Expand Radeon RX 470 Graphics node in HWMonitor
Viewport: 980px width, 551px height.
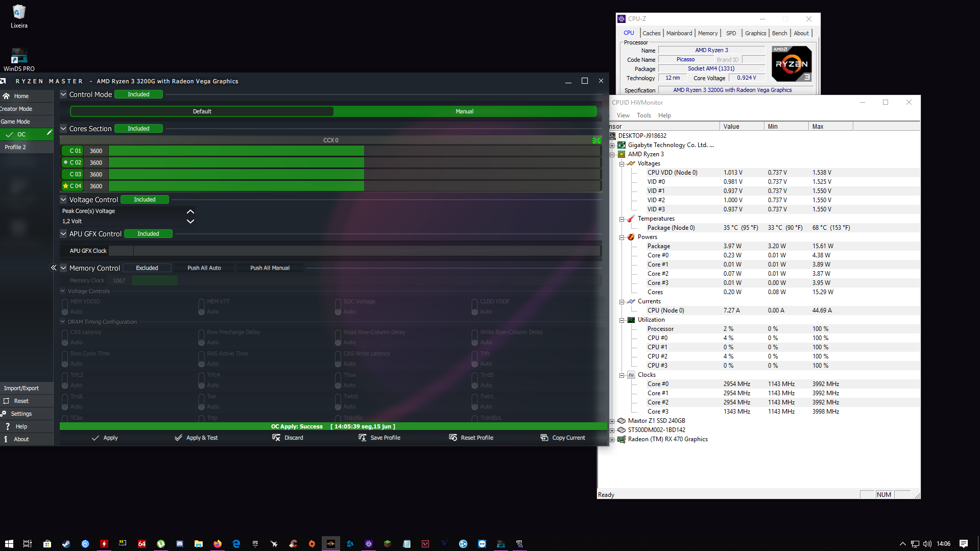pyautogui.click(x=612, y=440)
